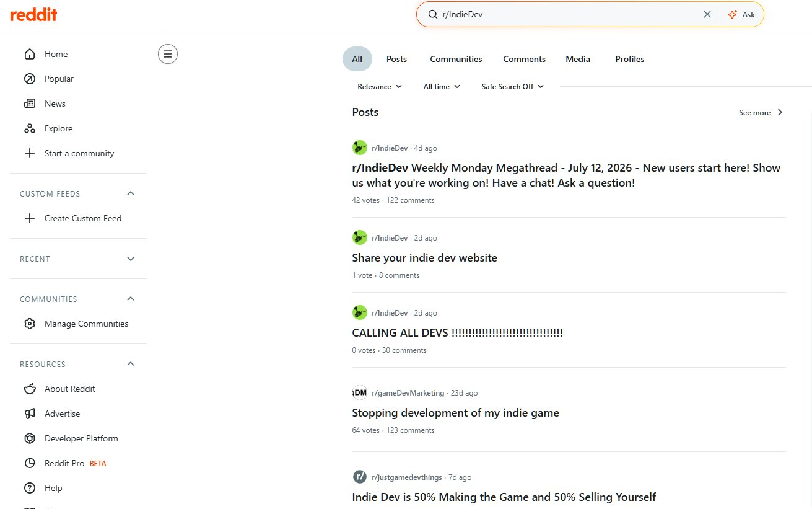The height and width of the screenshot is (509, 812).
Task: Click the Explore icon in sidebar
Action: click(x=30, y=128)
